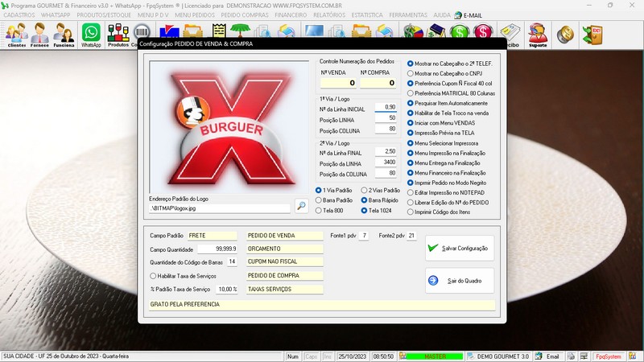Click the % Padrão Taxa de Serviço field

pos(227,290)
